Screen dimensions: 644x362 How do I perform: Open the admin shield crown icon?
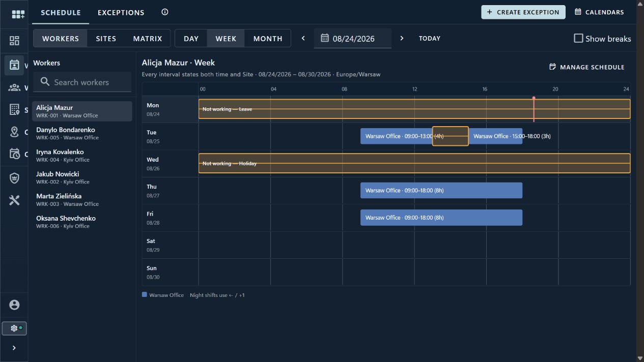[14, 178]
